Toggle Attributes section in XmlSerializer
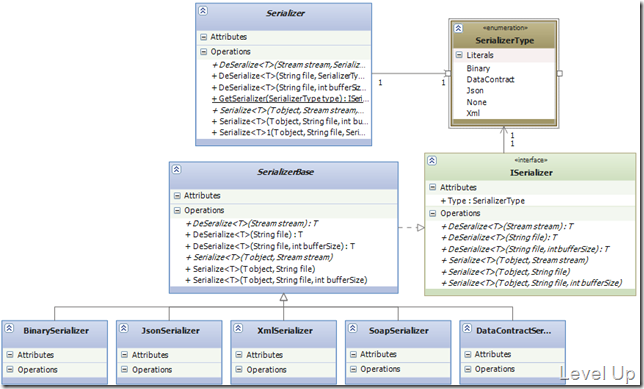 (x=239, y=354)
